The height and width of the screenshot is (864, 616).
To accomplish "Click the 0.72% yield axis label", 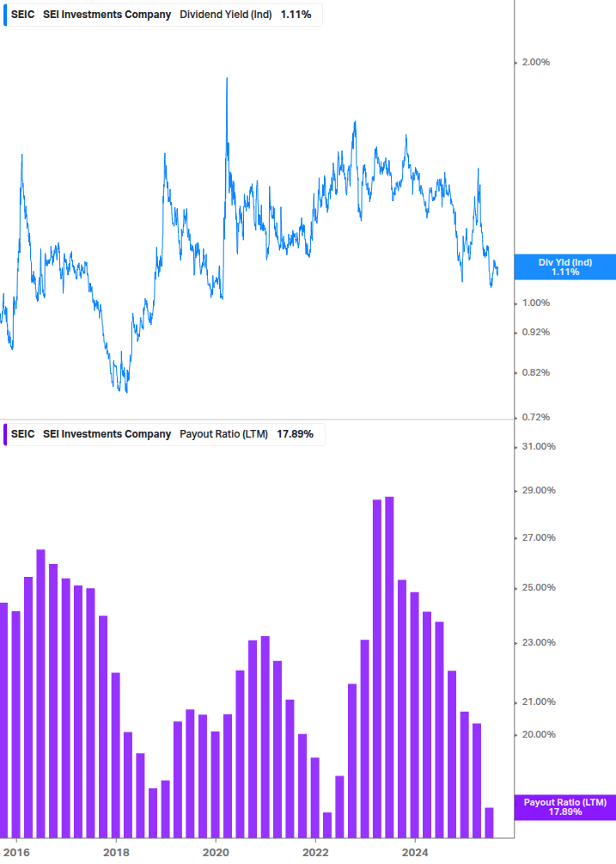I will pyautogui.click(x=535, y=417).
